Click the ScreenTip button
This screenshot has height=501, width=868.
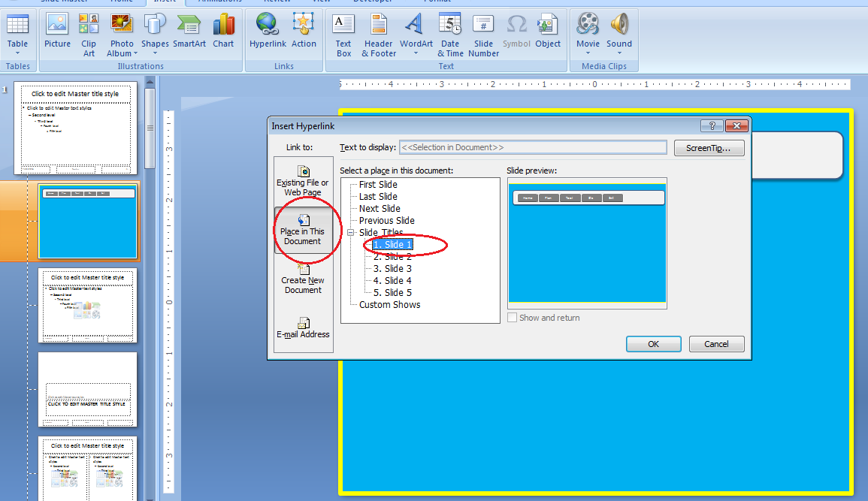[709, 147]
